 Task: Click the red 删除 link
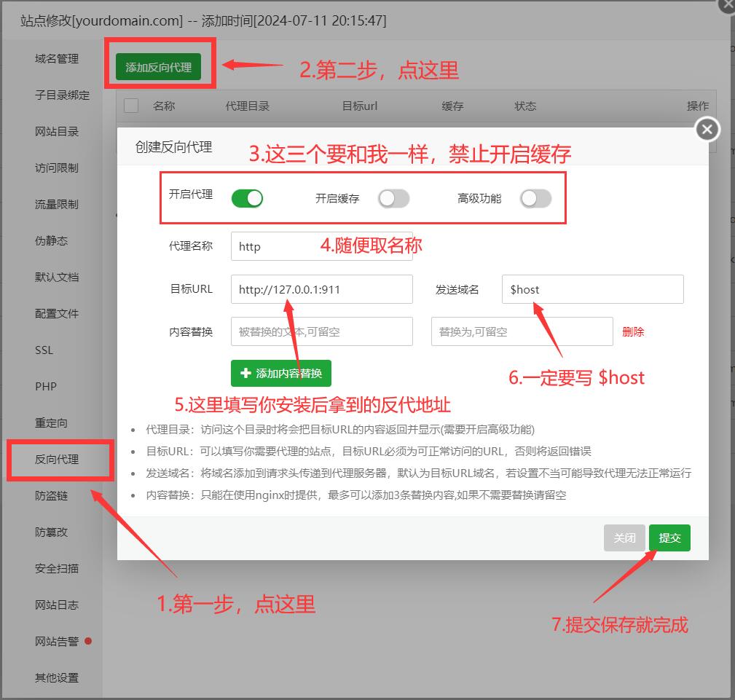tap(633, 331)
